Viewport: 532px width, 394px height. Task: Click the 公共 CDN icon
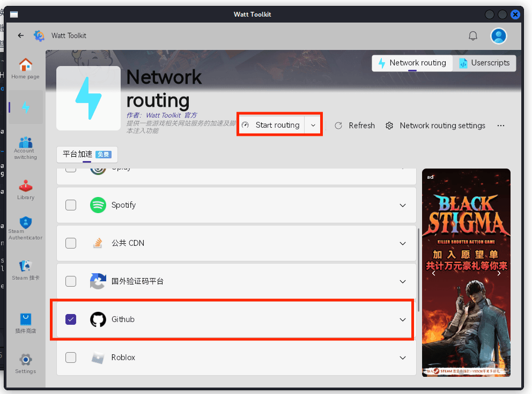98,243
